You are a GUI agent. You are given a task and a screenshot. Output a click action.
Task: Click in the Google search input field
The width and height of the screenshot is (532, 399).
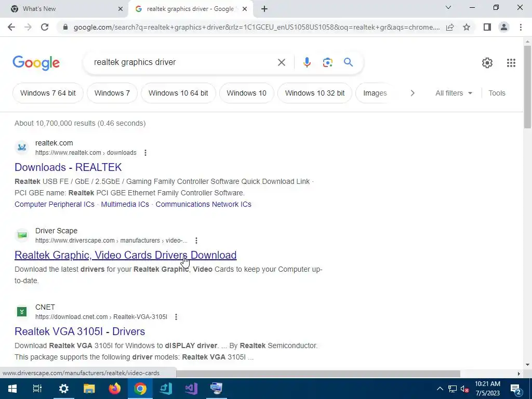[183, 62]
